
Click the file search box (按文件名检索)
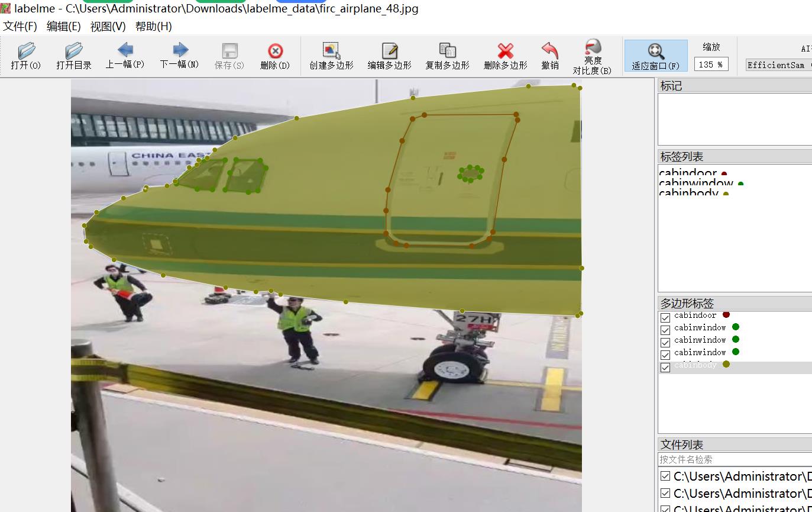[733, 459]
